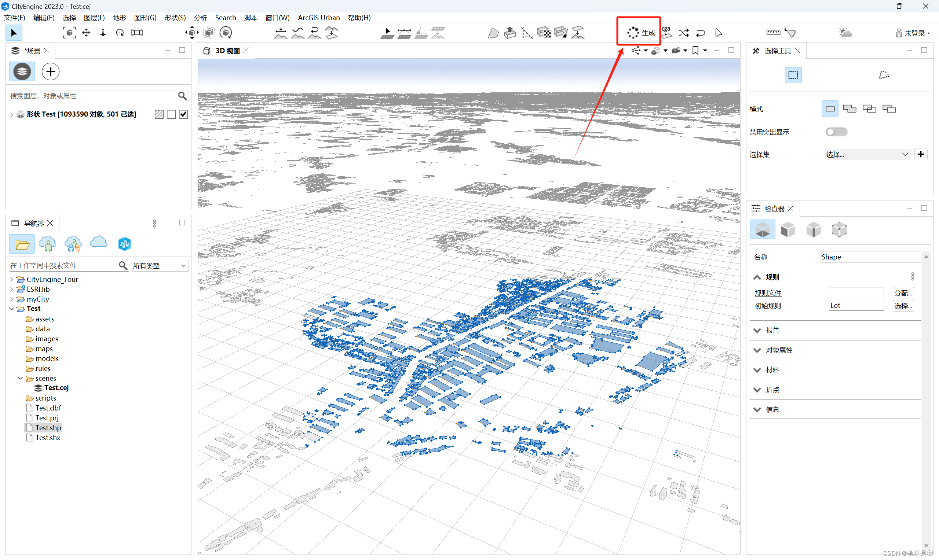Click the 分配 button for rule file
The width and height of the screenshot is (939, 560).
point(903,293)
